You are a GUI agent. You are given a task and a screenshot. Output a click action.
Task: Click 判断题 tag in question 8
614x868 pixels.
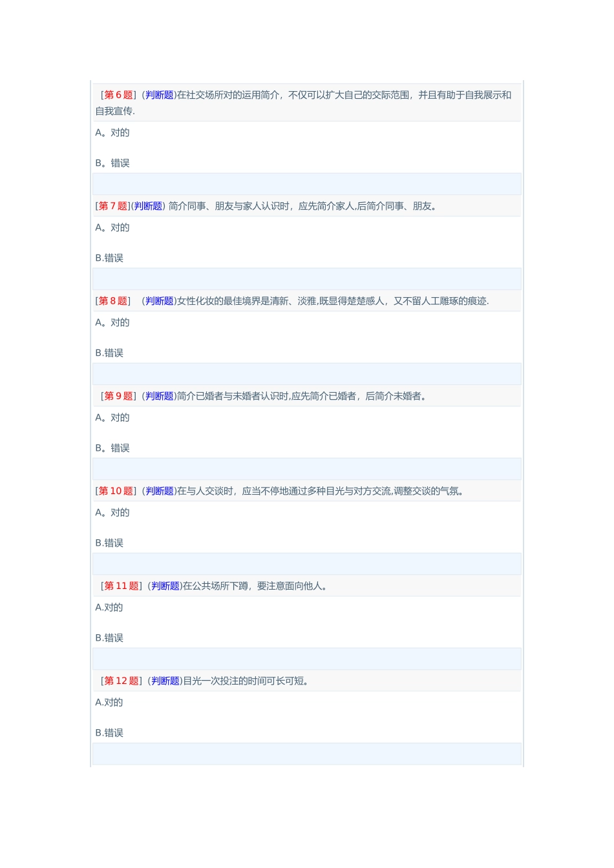(160, 301)
